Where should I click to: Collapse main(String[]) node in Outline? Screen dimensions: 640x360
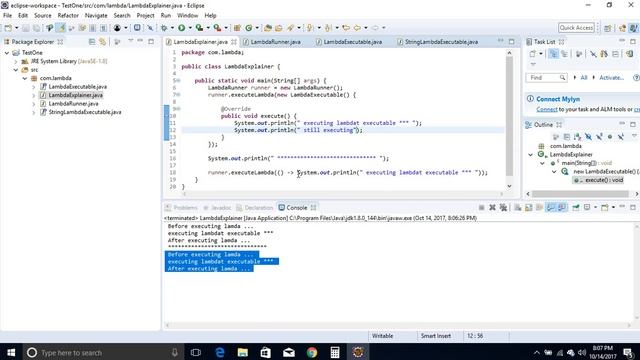pyautogui.click(x=542, y=163)
